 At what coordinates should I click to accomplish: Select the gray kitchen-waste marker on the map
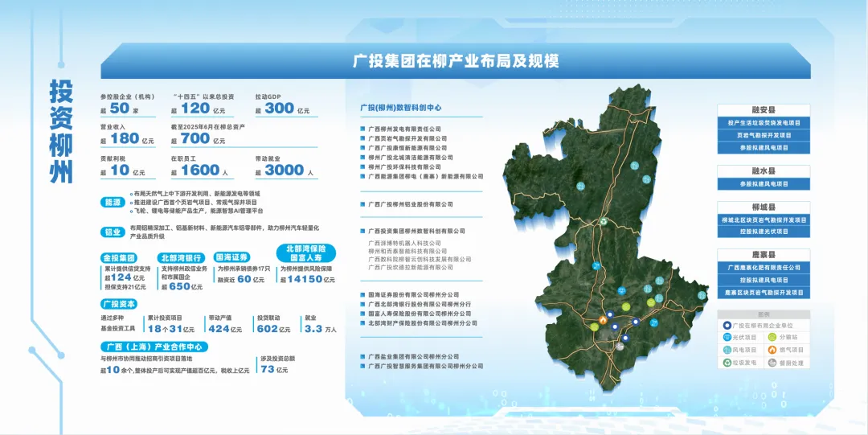[x=620, y=347]
